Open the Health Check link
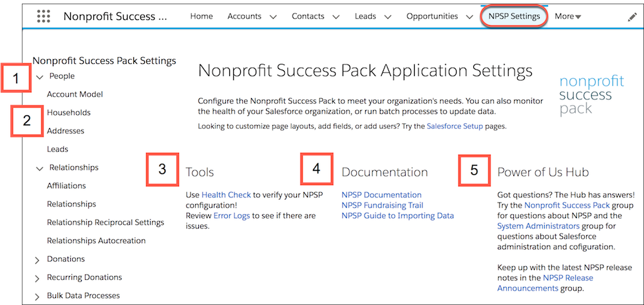The image size is (644, 305). click(226, 195)
